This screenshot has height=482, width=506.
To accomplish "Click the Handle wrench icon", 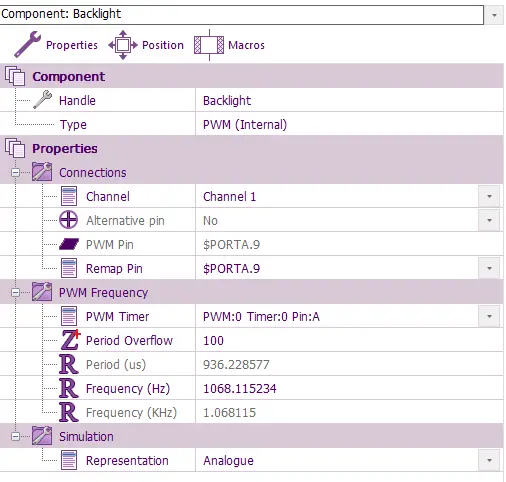I will point(42,100).
